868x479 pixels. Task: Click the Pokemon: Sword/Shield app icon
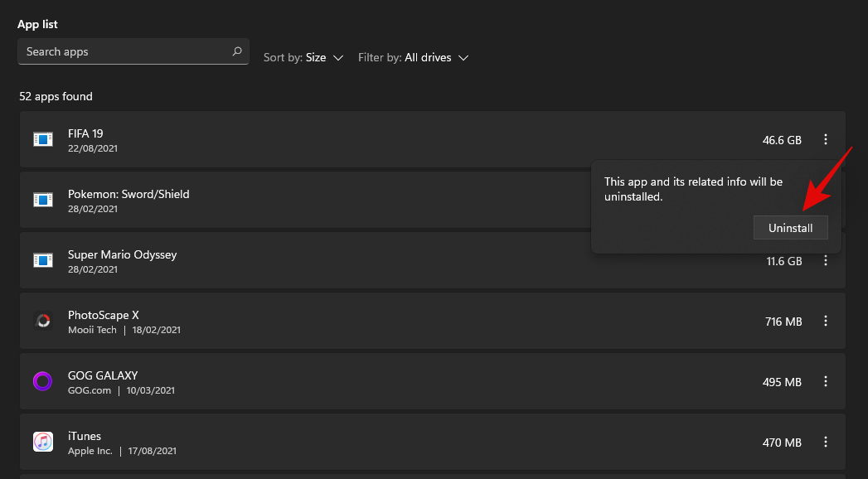43,200
